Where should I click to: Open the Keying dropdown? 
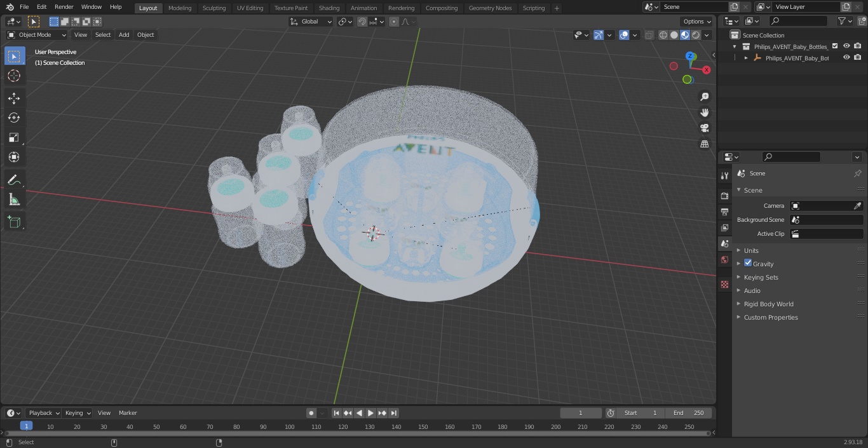(78, 413)
